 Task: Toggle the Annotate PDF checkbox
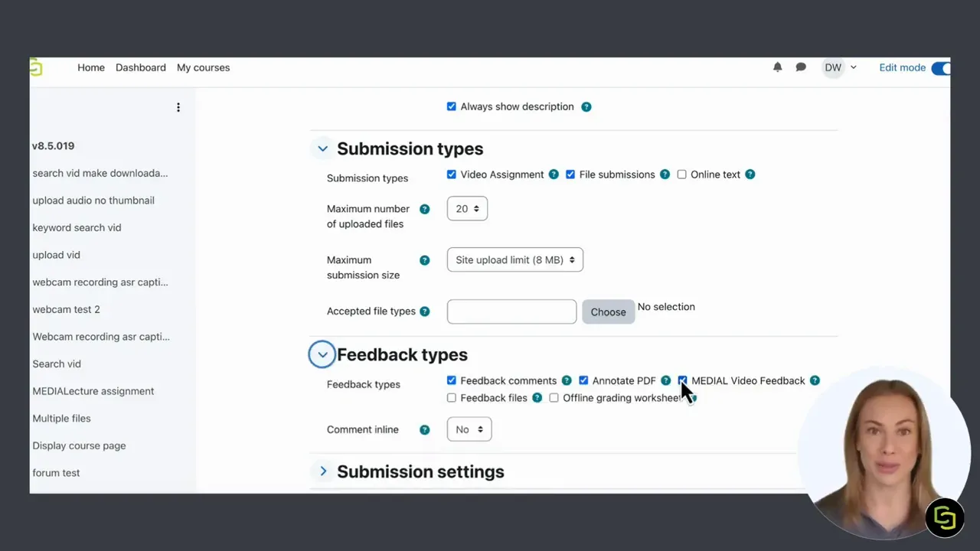click(x=583, y=380)
